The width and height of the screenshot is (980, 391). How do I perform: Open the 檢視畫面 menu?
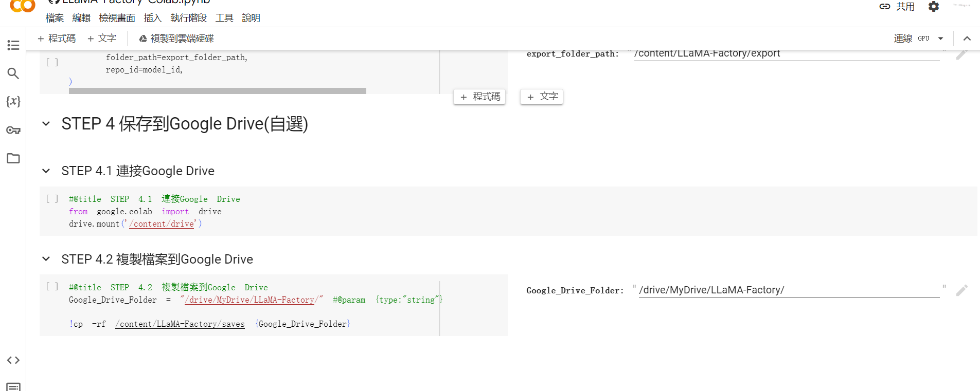click(117, 18)
